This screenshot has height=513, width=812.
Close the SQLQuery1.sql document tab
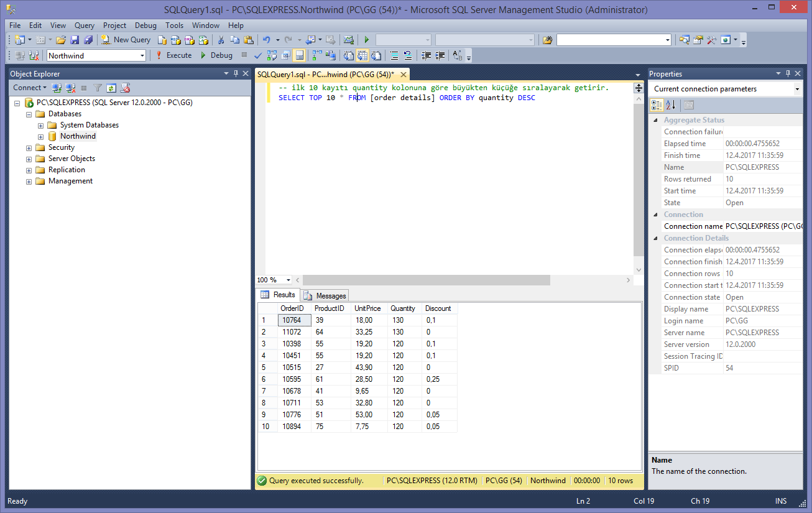403,75
